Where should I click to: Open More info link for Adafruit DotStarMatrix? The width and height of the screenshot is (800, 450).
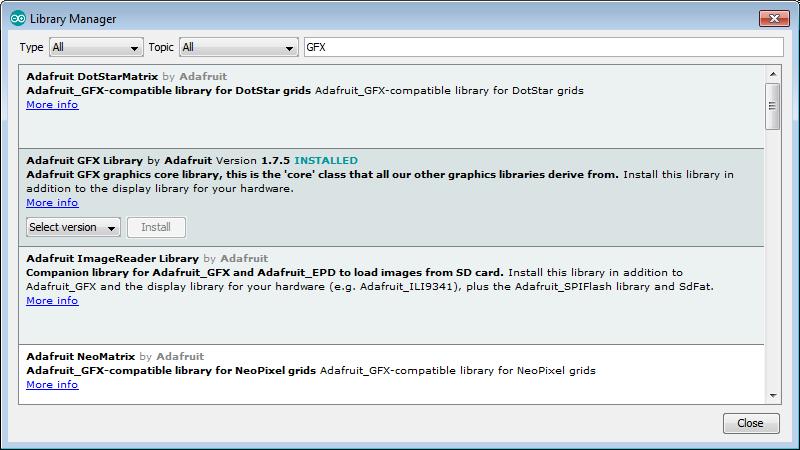[52, 105]
